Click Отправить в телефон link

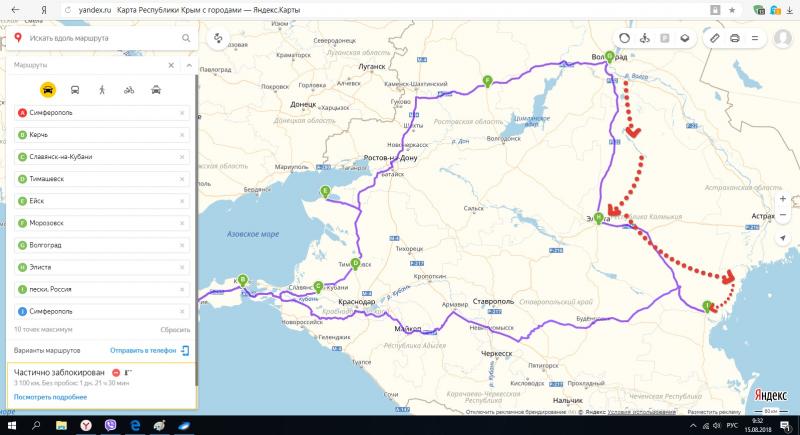coord(143,351)
